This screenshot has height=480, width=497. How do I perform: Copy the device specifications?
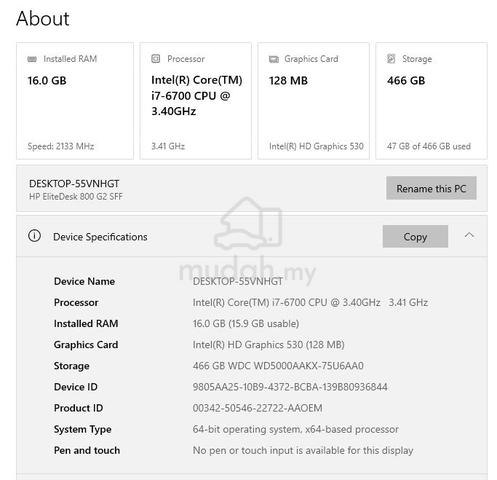[x=415, y=237]
